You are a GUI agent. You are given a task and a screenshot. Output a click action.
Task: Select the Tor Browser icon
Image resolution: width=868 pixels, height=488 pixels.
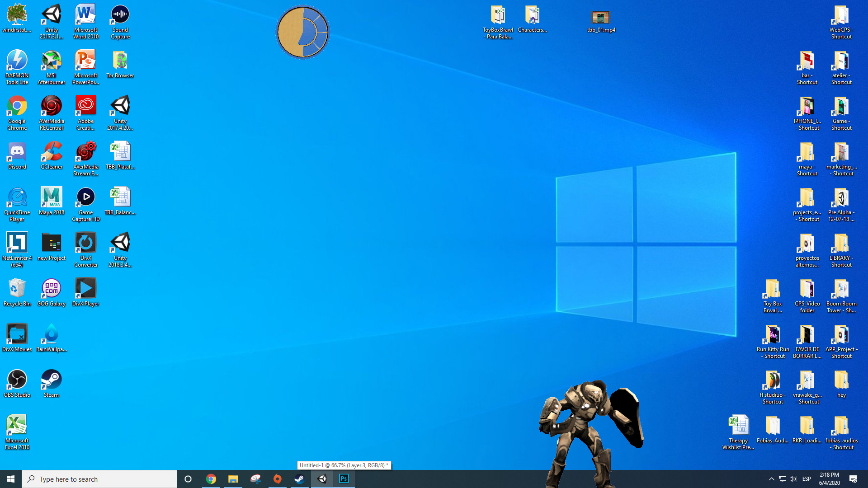pyautogui.click(x=120, y=64)
